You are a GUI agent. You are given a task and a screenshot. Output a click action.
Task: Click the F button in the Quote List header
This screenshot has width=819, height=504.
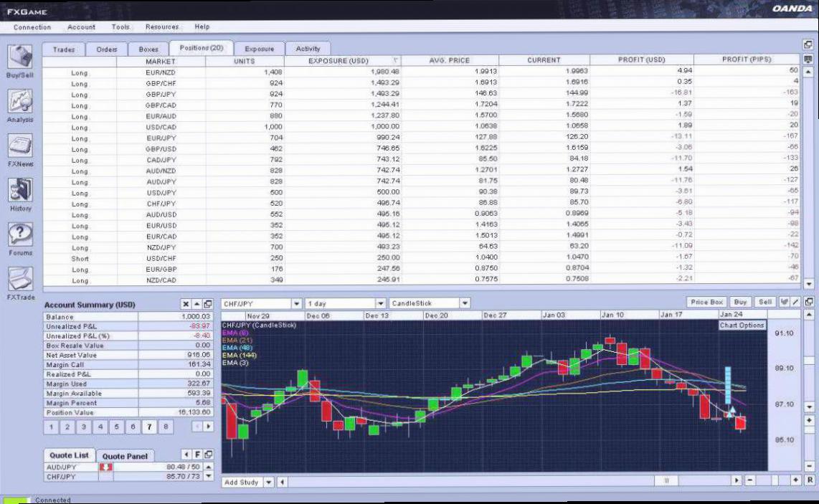[197, 455]
